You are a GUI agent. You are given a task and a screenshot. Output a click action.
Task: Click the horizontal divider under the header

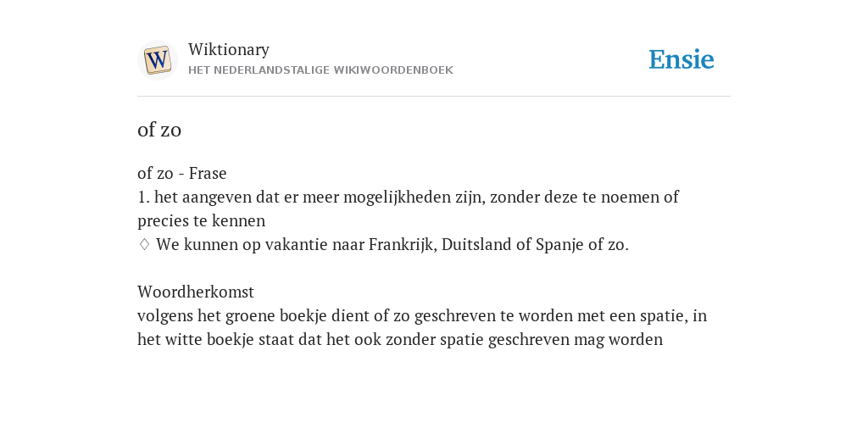pyautogui.click(x=434, y=97)
